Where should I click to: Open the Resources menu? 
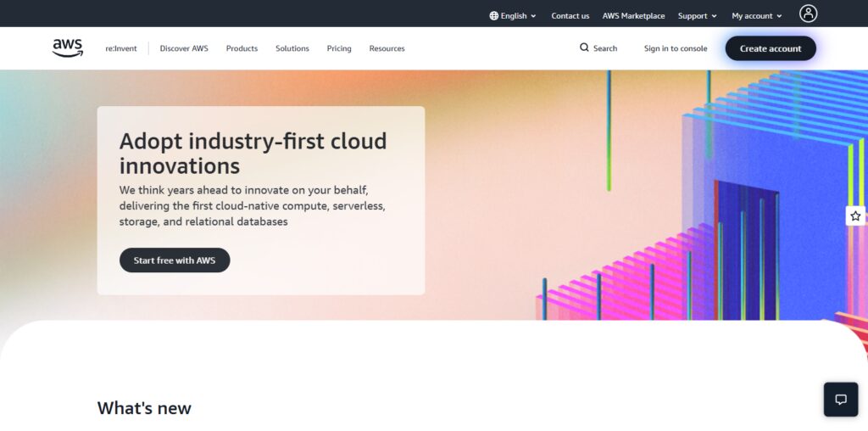click(x=387, y=48)
